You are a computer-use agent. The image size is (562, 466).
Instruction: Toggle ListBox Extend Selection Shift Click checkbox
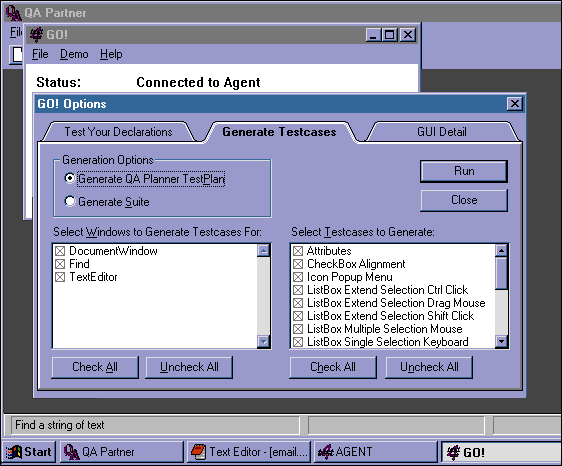tap(298, 316)
